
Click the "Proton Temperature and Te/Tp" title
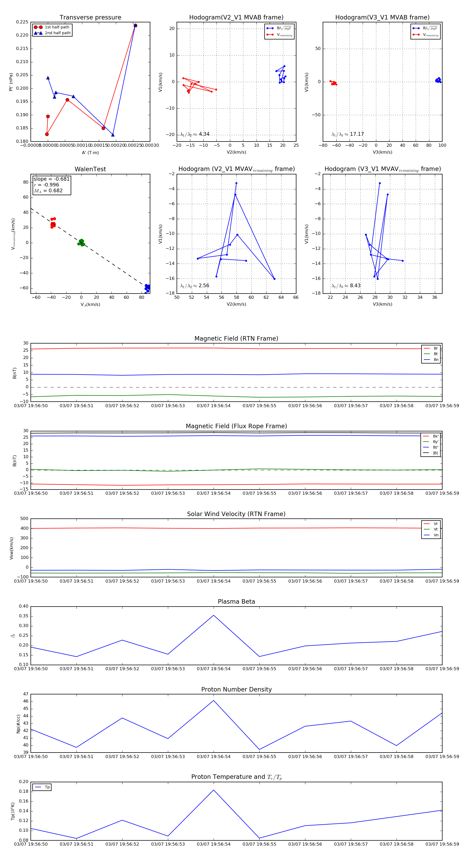236,777
